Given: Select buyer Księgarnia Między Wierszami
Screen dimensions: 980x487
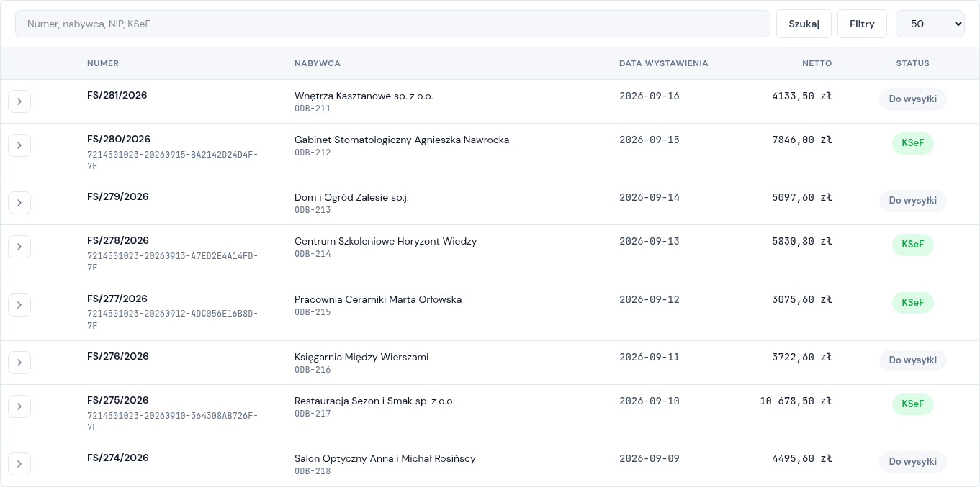Looking at the screenshot, I should click(x=361, y=357).
